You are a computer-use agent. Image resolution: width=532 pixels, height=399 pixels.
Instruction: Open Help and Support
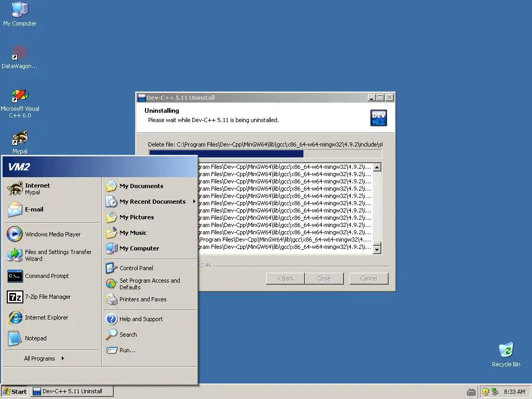[150, 319]
